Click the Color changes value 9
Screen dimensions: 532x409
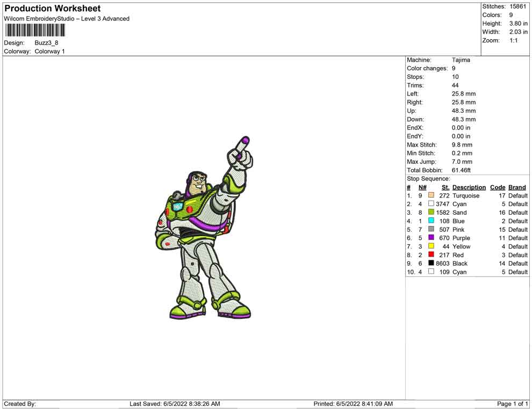(454, 69)
